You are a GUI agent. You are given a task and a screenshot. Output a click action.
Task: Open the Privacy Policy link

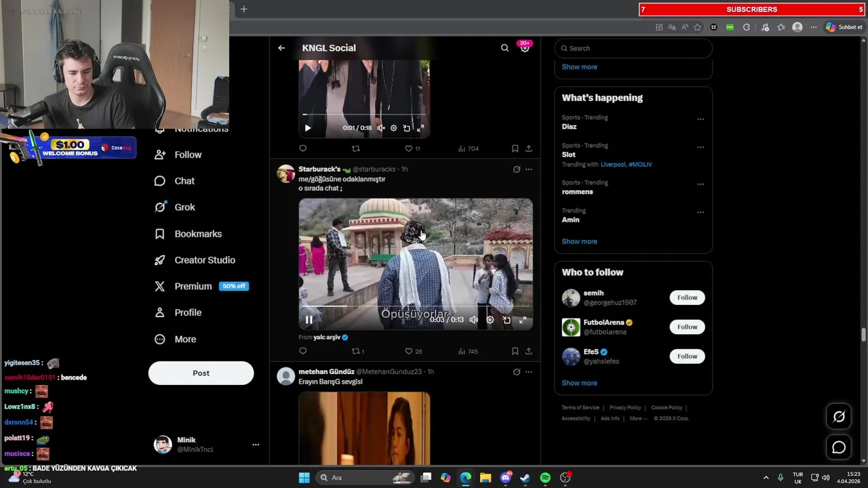(x=625, y=408)
